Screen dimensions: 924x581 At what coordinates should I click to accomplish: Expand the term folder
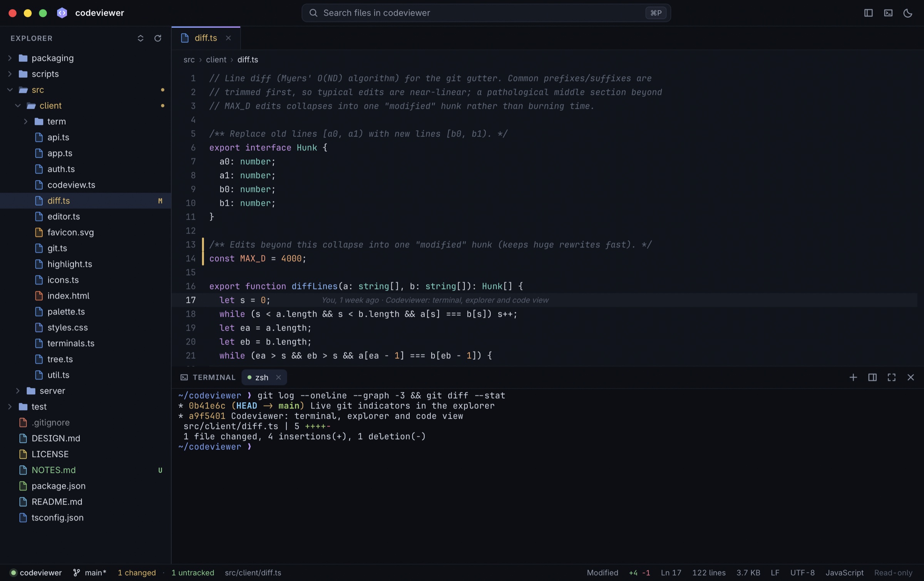[85, 121]
